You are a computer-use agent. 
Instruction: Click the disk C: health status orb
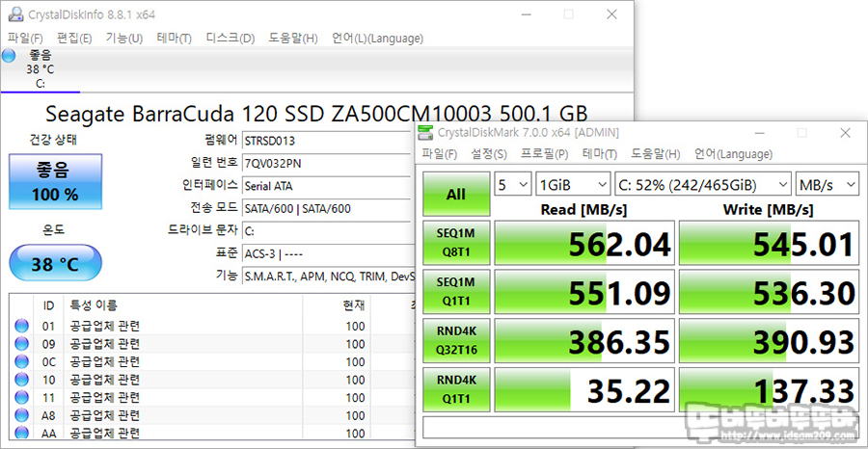tap(9, 56)
